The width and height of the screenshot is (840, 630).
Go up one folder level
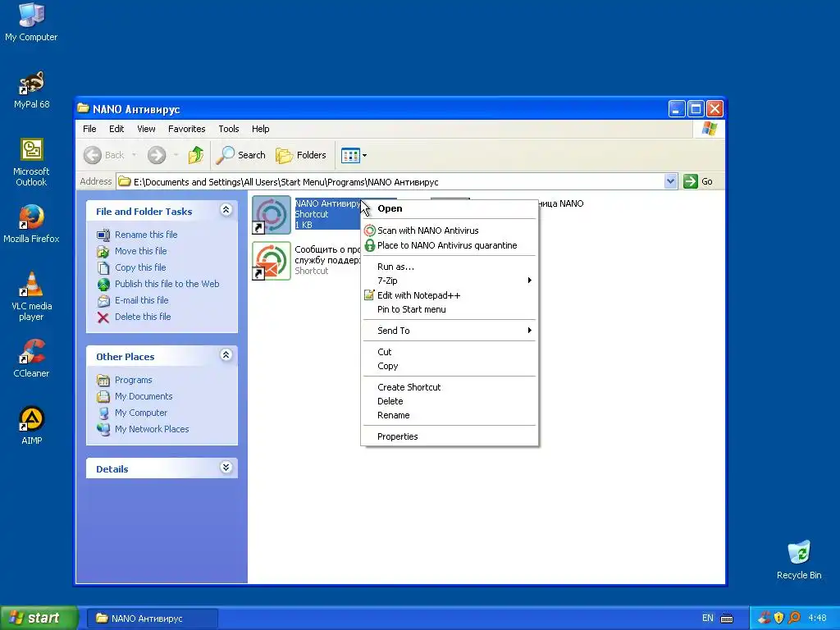[195, 155]
